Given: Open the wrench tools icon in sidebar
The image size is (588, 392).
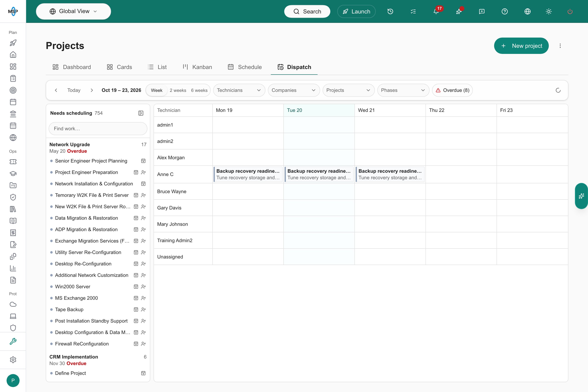Looking at the screenshot, I should pyautogui.click(x=13, y=341).
